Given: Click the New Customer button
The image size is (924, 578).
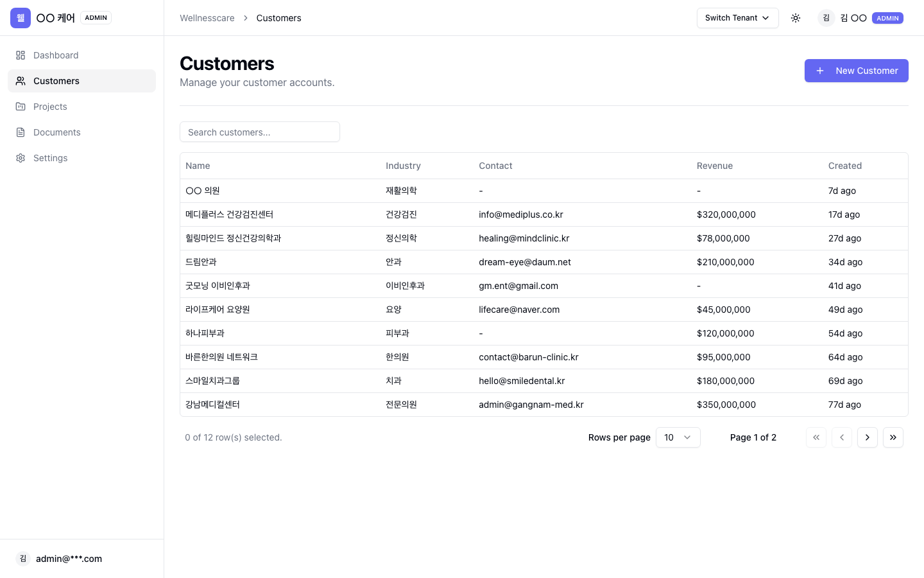Looking at the screenshot, I should point(857,71).
